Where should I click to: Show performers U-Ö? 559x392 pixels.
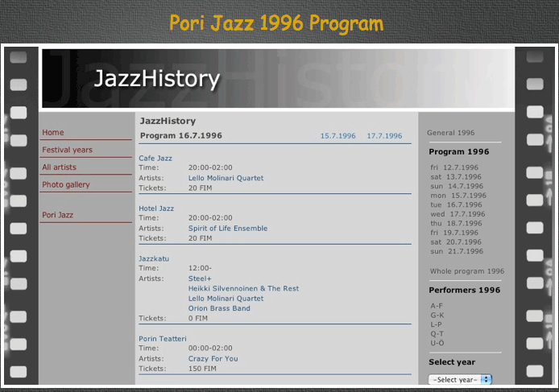tap(437, 343)
